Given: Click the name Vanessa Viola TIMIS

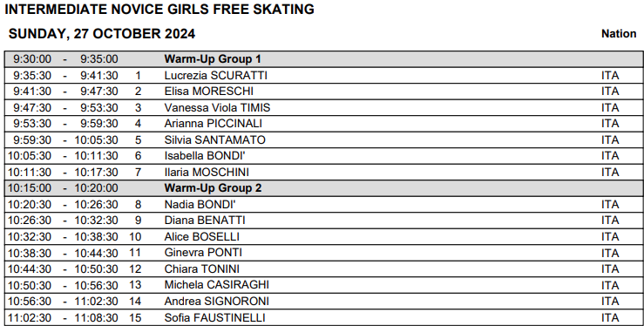Looking at the screenshot, I should (x=217, y=107).
